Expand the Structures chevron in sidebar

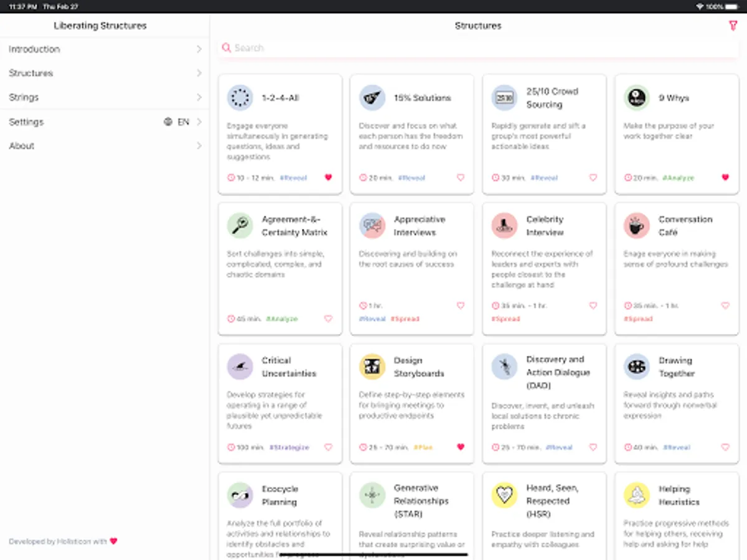(x=199, y=73)
